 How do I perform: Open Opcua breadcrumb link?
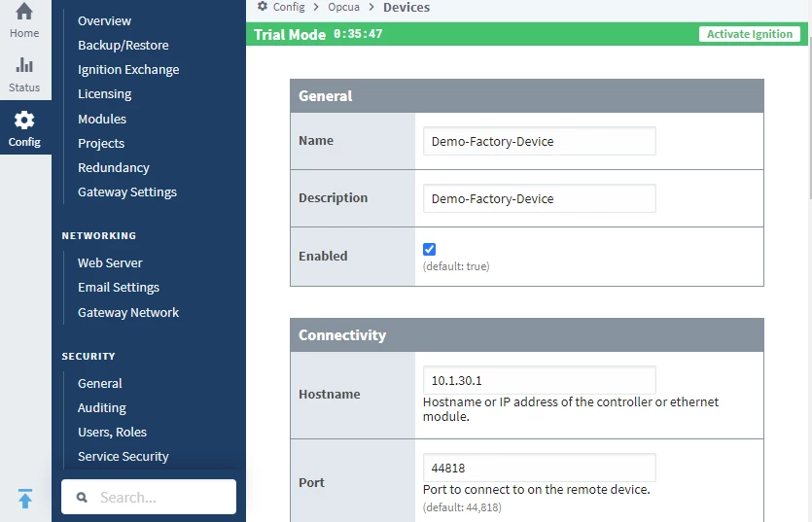(x=344, y=7)
